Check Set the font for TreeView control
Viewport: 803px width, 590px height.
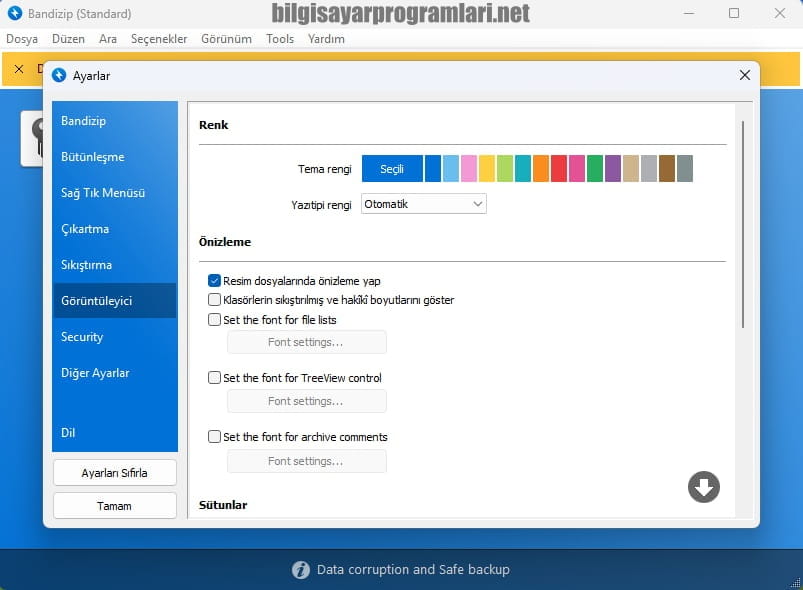click(214, 378)
